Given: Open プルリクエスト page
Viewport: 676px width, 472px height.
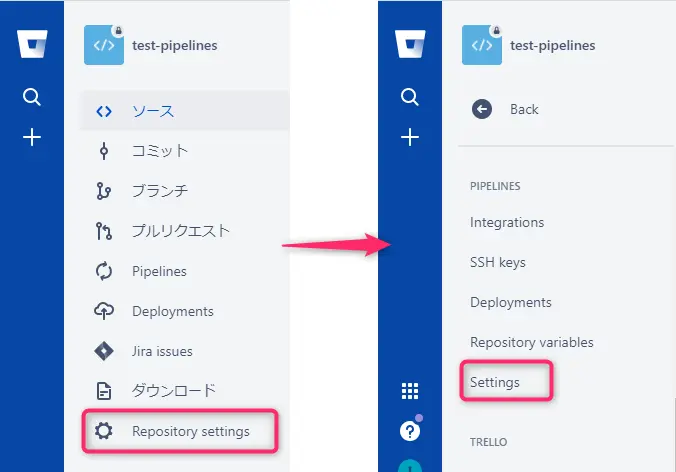Looking at the screenshot, I should point(181,231).
